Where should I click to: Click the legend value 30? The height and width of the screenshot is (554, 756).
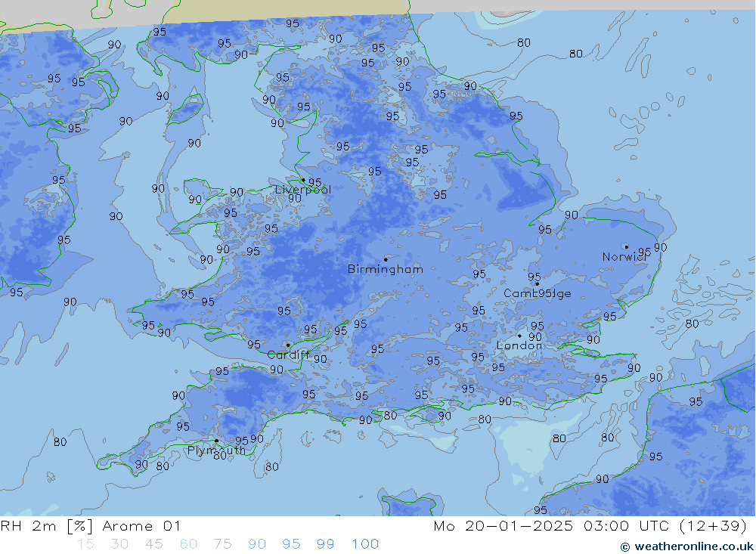click(x=119, y=544)
